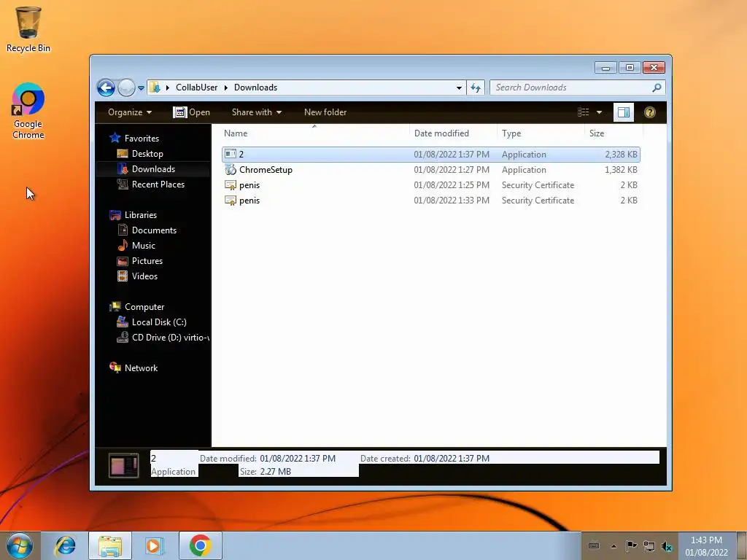
Task: Open the Action Center flag icon
Action: pos(631,545)
